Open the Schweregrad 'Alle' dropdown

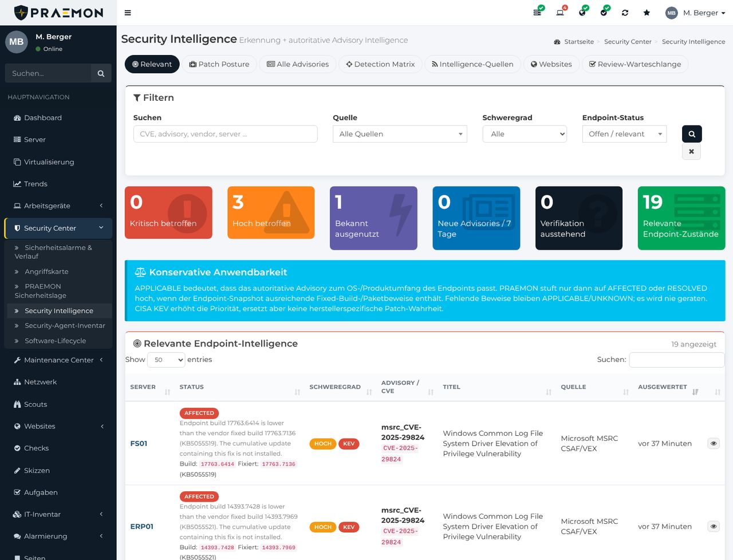[525, 134]
